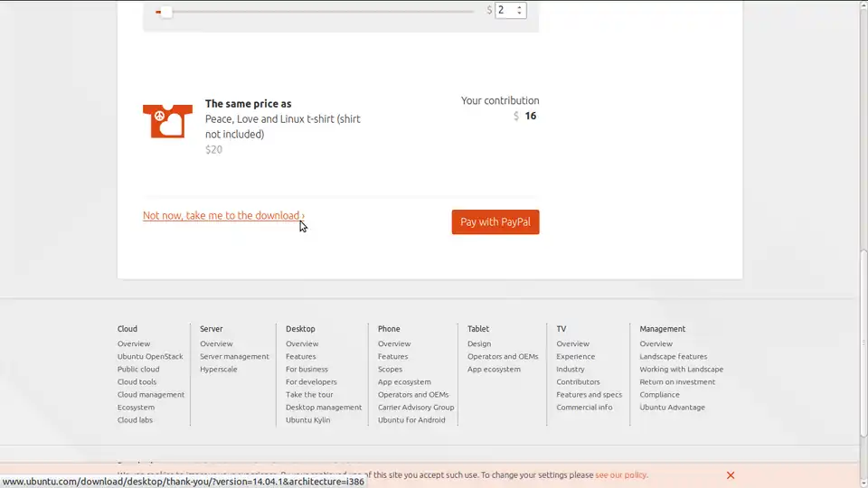The image size is (868, 488).
Task: Decrease amount with stepper down arrow
Action: pyautogui.click(x=519, y=14)
